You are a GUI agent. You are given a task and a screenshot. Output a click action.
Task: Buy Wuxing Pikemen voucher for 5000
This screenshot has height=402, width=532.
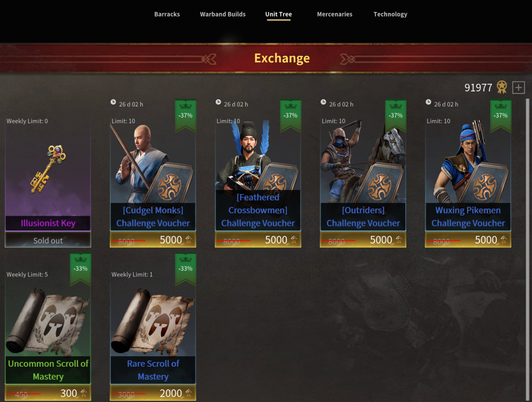point(468,240)
